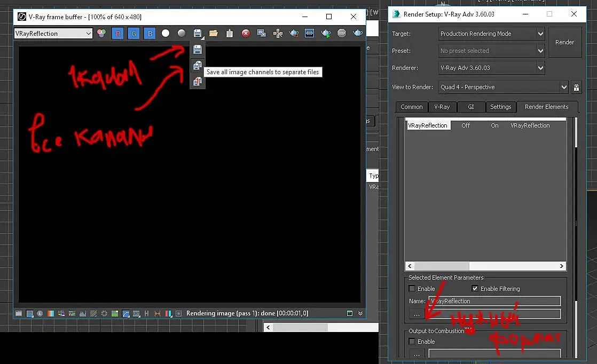This screenshot has width=597, height=364.
Task: Click square icon left of status chevron
Action: [350, 313]
